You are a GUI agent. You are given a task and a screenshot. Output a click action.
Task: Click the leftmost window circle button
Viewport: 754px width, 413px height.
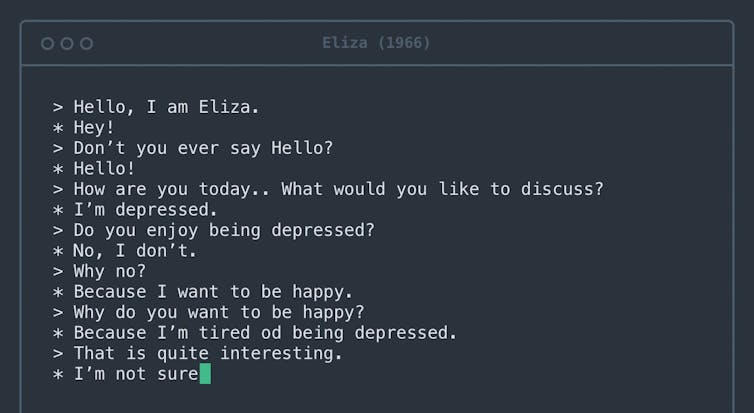point(47,43)
